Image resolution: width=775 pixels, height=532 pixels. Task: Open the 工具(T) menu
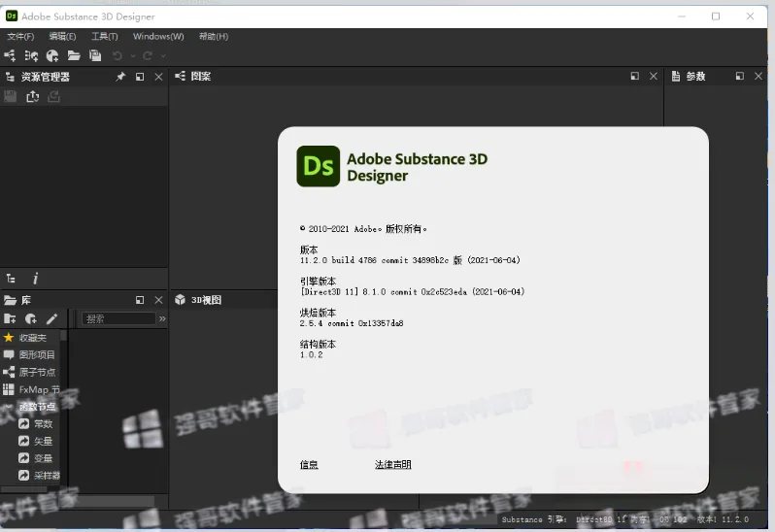pos(104,37)
